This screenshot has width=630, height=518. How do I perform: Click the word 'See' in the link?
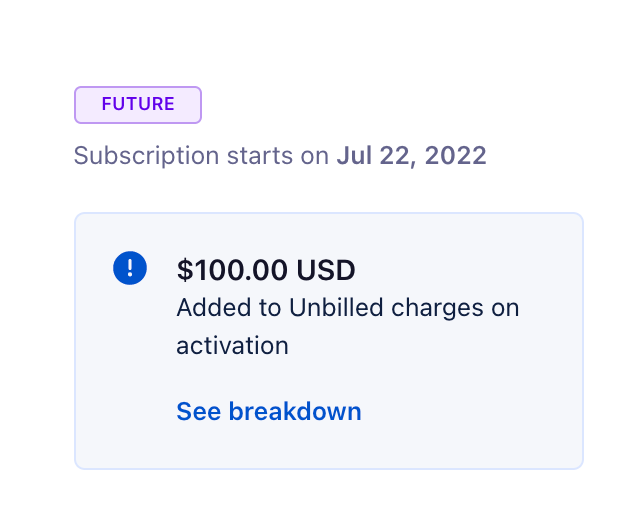click(198, 411)
